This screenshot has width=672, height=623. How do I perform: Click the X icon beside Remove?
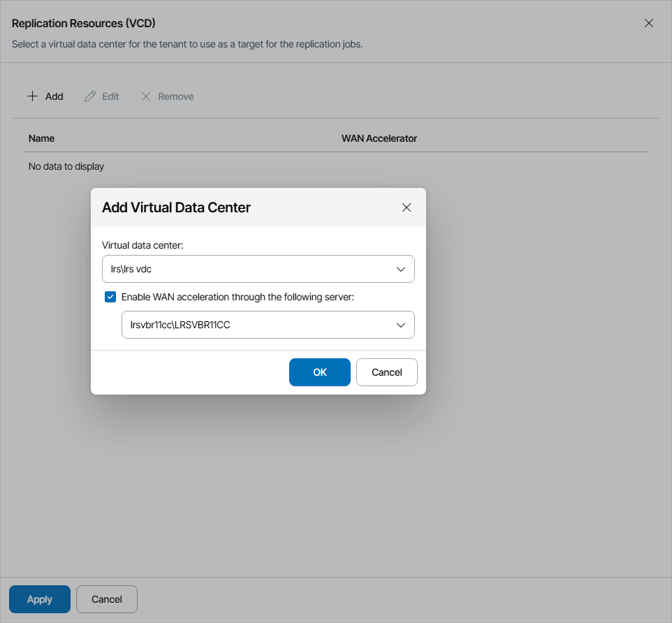[x=146, y=96]
